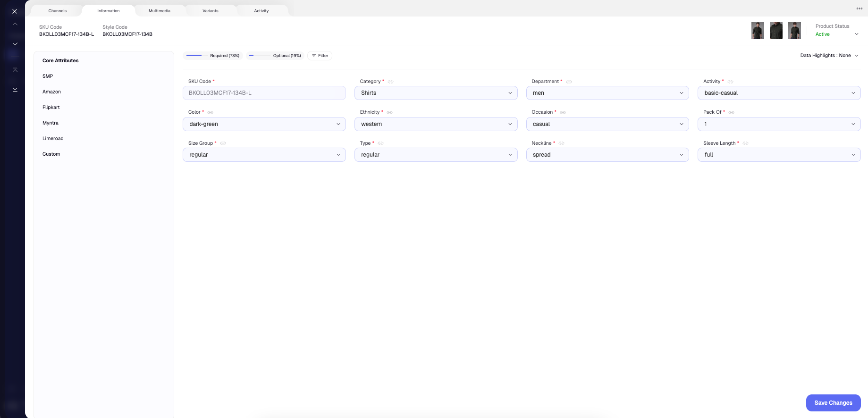Go to previous product with up chevron
The width and height of the screenshot is (868, 418).
15,24
